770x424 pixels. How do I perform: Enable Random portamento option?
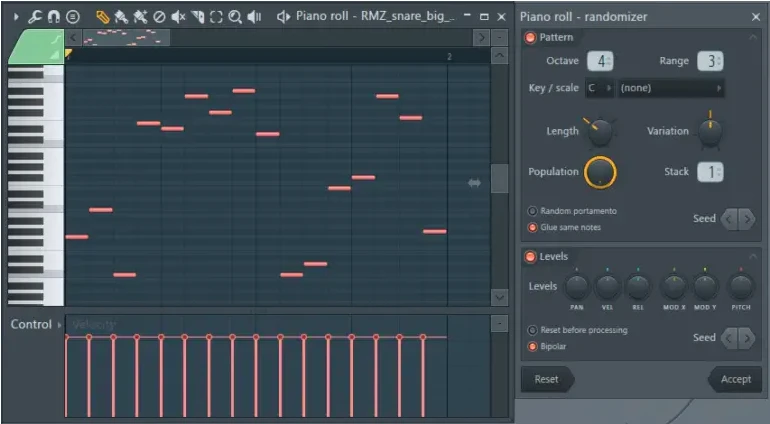click(532, 211)
